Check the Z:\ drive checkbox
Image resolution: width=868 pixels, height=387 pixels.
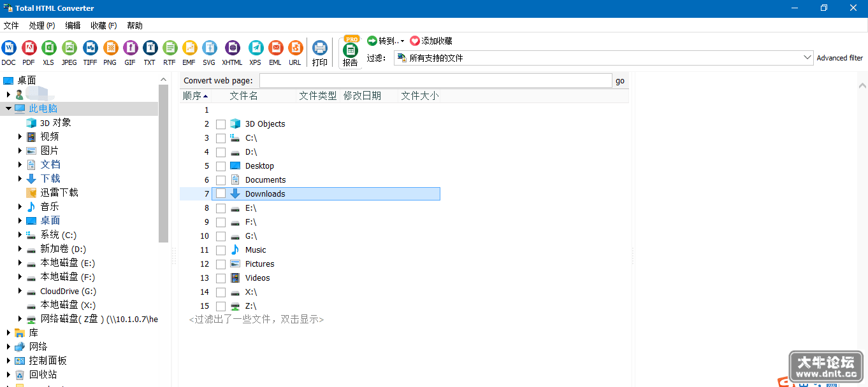[x=221, y=306]
